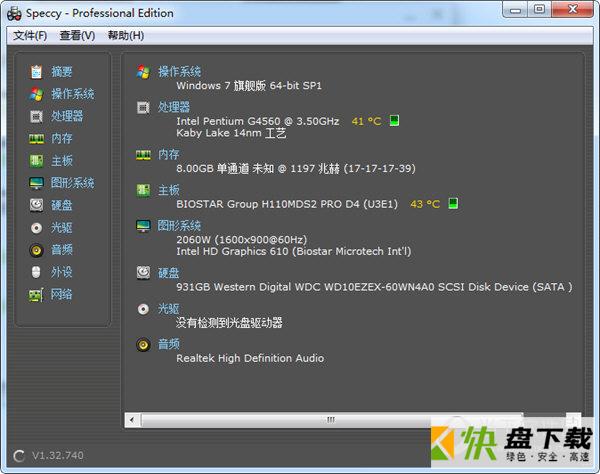Click the horizontal scrollbar thumb
Viewport: 600px width, 474px height.
click(x=331, y=420)
